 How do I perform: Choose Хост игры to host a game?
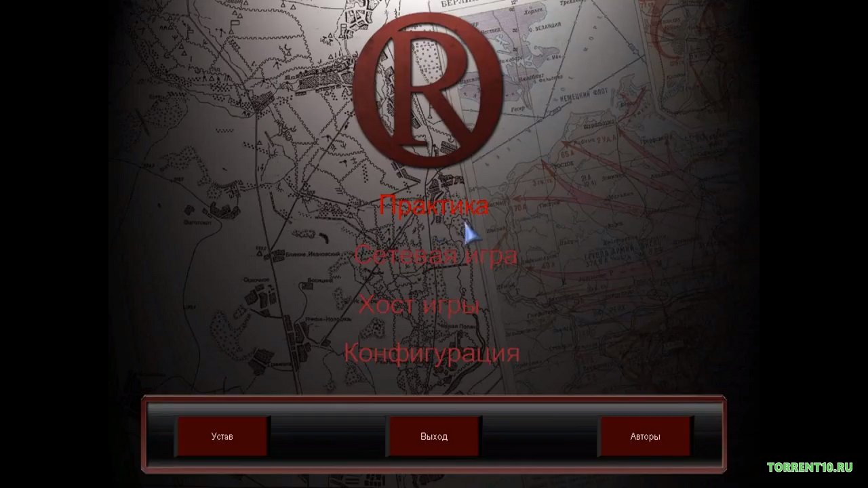[x=419, y=305]
